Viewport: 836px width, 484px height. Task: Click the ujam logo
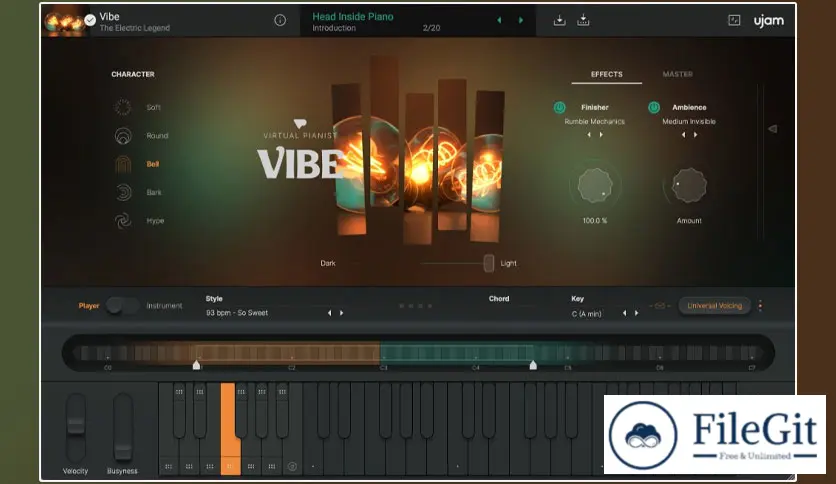(768, 21)
